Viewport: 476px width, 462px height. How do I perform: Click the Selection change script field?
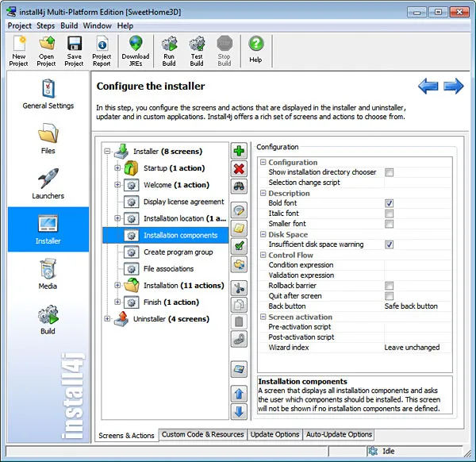point(418,183)
